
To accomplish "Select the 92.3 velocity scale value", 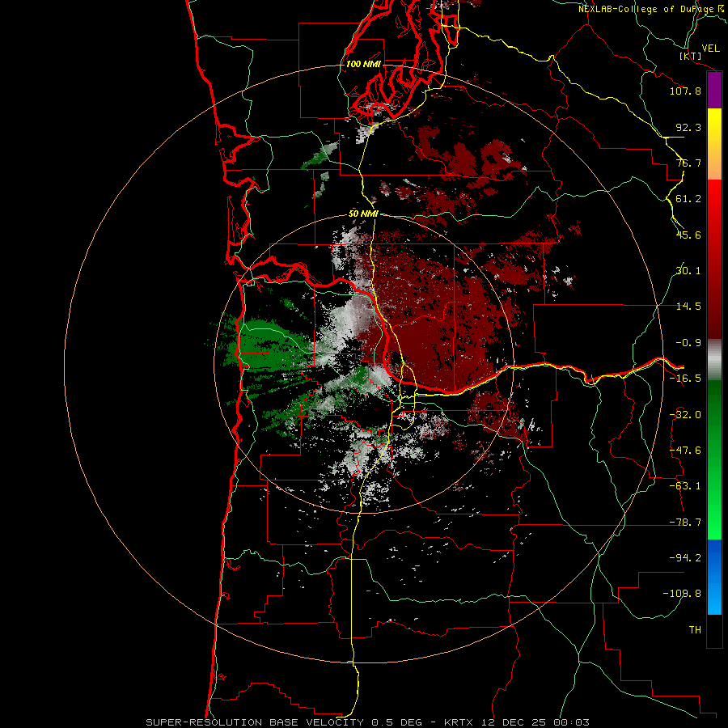I will click(x=688, y=127).
